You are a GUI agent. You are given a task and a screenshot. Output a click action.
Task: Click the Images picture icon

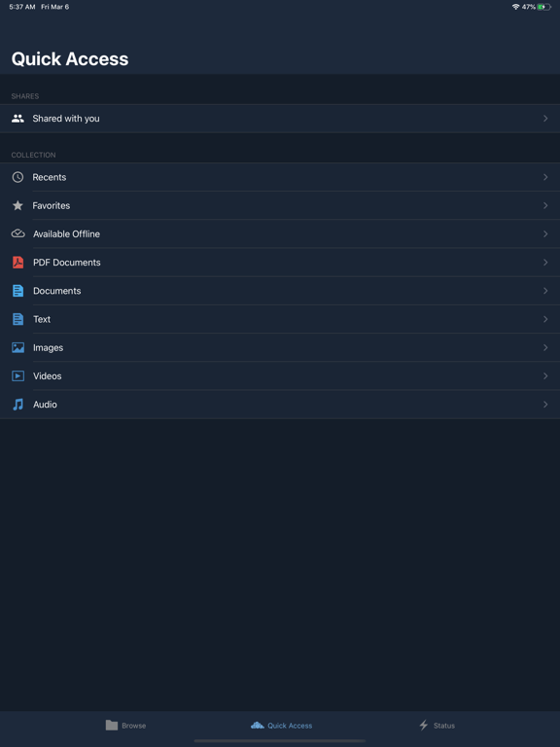pyautogui.click(x=17, y=348)
